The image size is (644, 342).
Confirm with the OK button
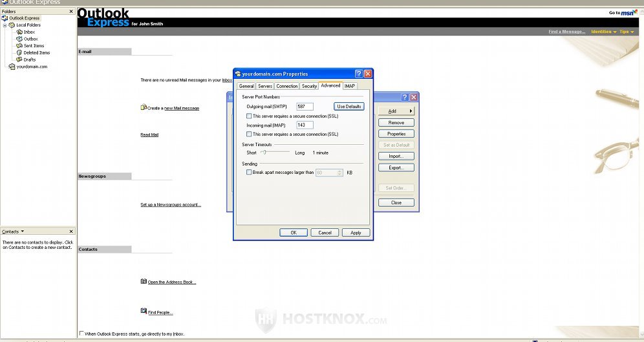pos(294,232)
